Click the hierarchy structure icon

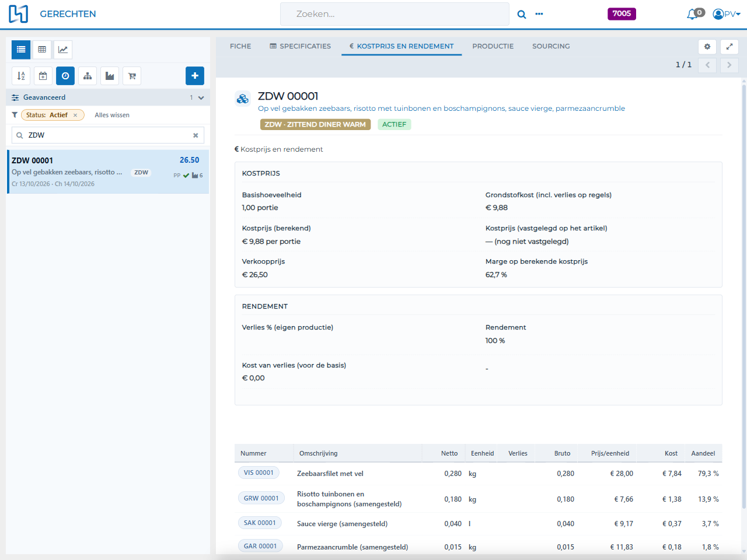coord(88,76)
